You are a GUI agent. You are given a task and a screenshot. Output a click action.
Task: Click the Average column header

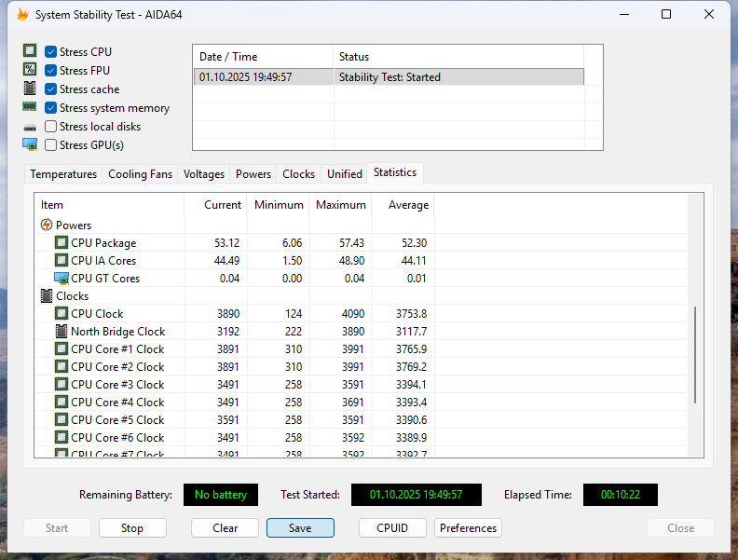pos(403,205)
